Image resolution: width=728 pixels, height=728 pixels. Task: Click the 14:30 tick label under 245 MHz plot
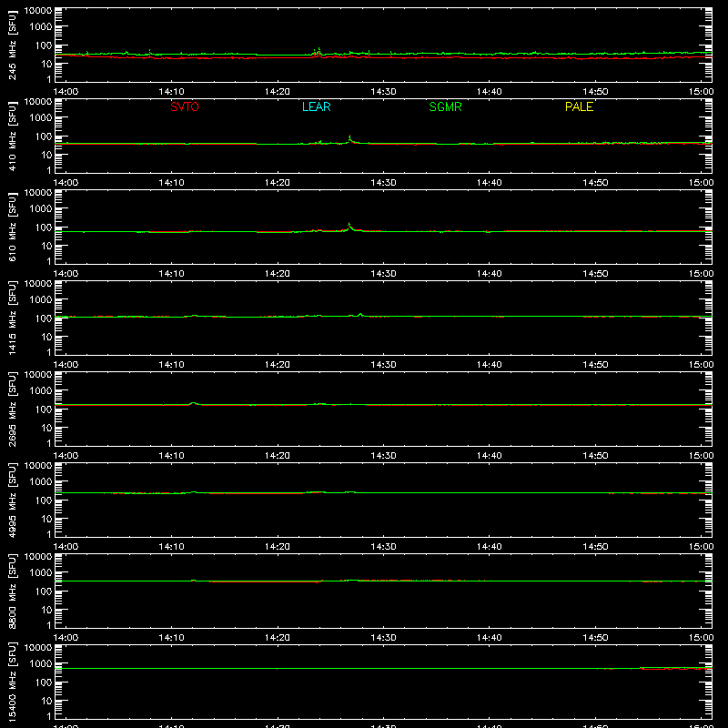(x=383, y=92)
